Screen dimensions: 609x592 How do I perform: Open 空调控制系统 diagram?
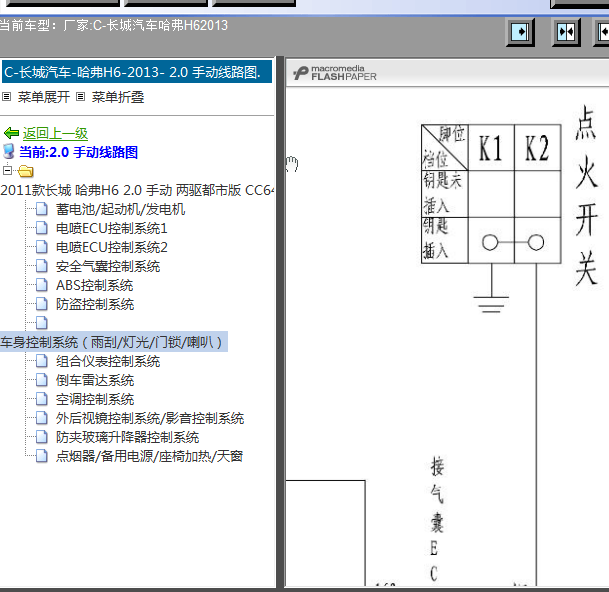click(x=95, y=399)
